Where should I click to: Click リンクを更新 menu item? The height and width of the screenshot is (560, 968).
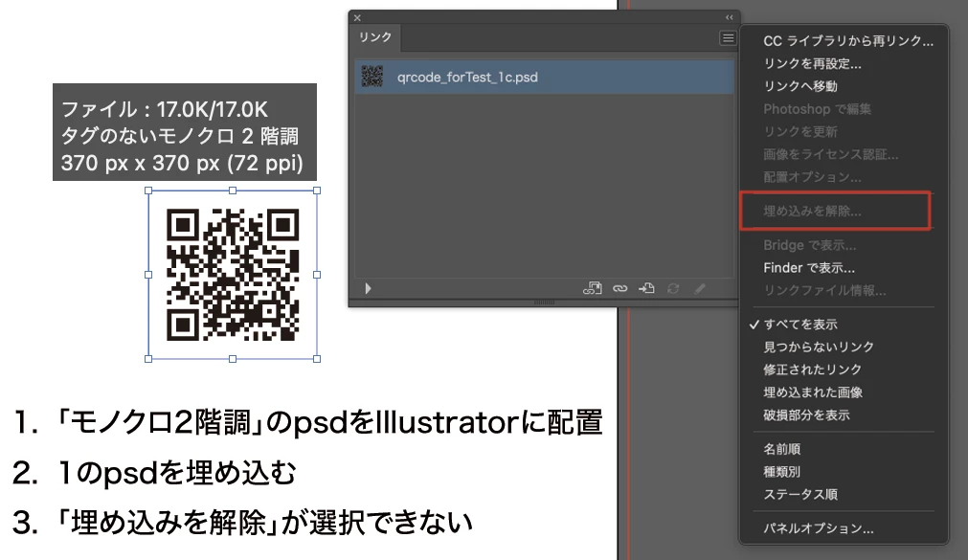click(x=800, y=131)
